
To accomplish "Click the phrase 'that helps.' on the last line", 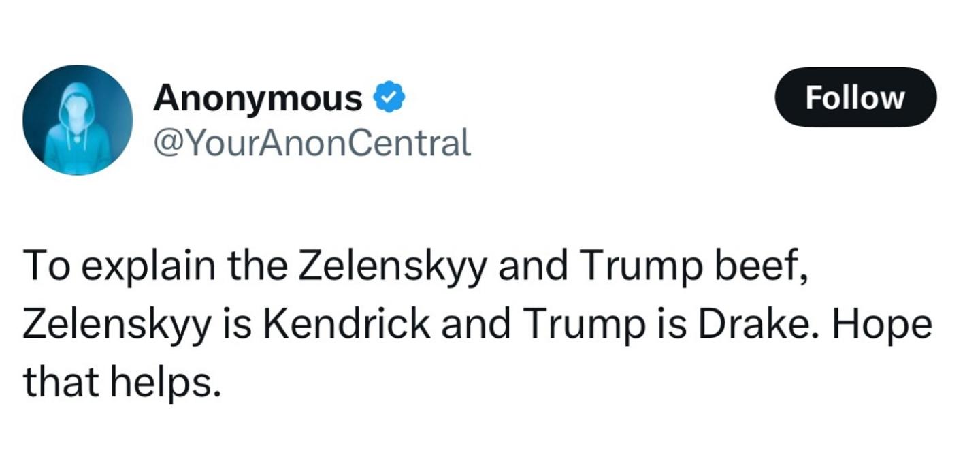I will [122, 383].
